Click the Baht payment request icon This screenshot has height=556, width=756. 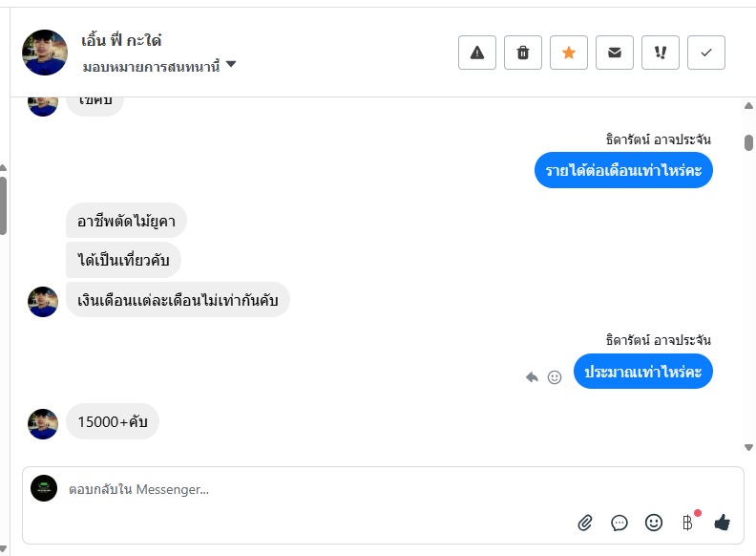click(x=687, y=523)
